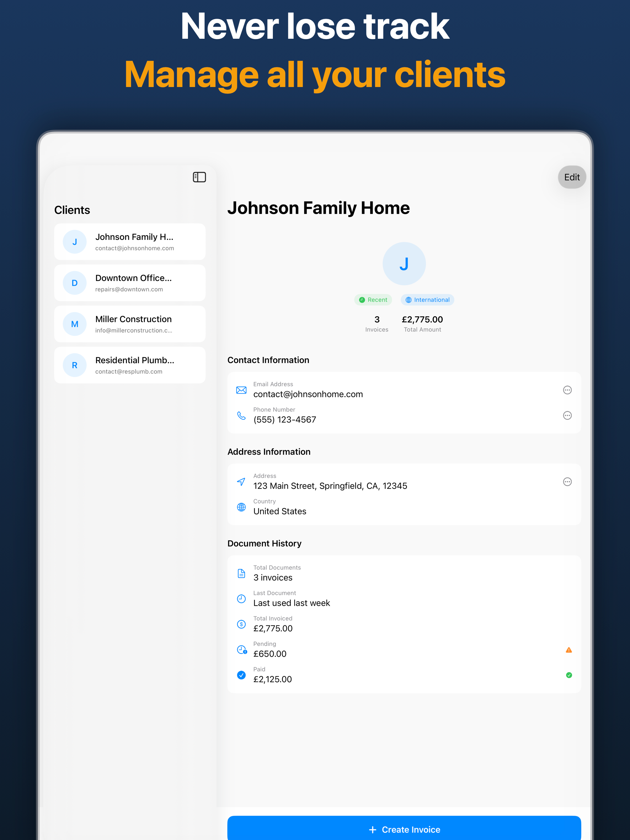Select Miller Construction in client list
The image size is (630, 840).
click(130, 323)
